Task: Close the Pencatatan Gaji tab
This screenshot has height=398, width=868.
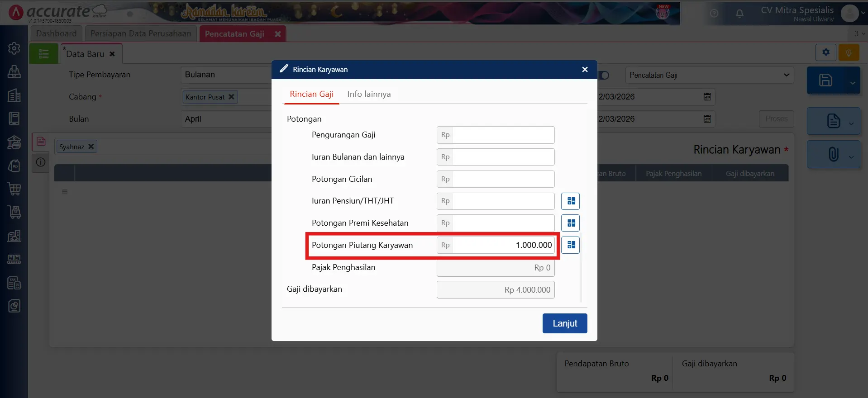Action: 278,34
